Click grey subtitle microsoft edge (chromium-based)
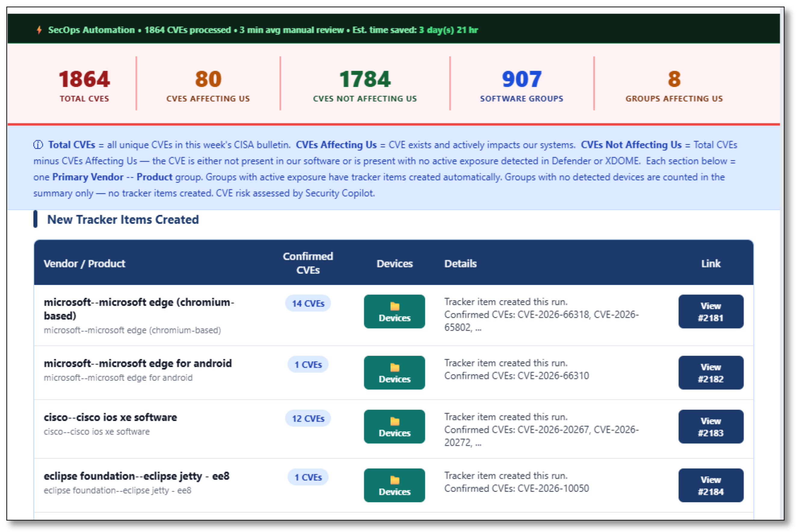 (x=132, y=330)
